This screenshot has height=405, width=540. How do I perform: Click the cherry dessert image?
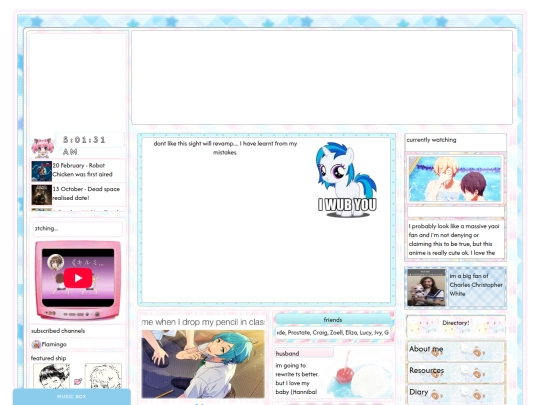click(358, 375)
